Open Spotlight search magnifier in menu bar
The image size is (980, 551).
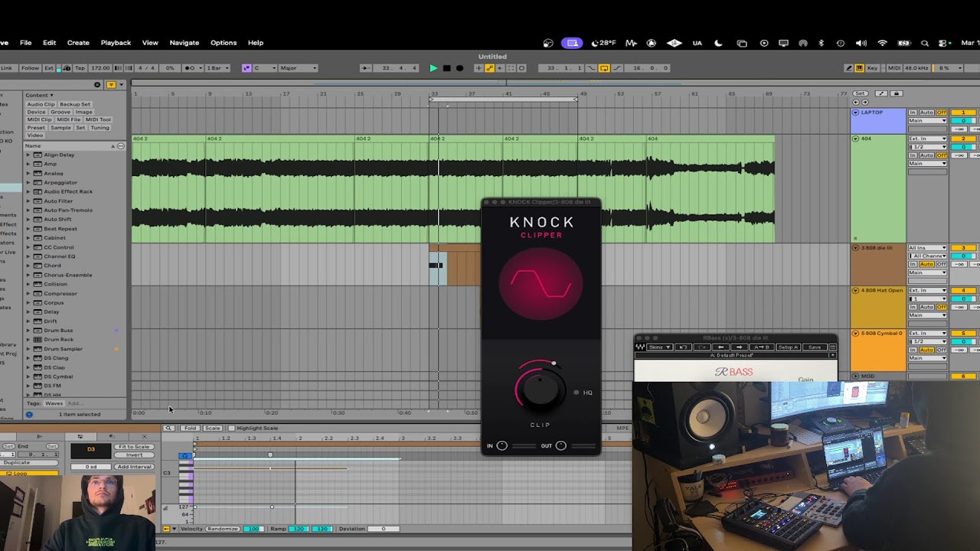click(x=925, y=43)
